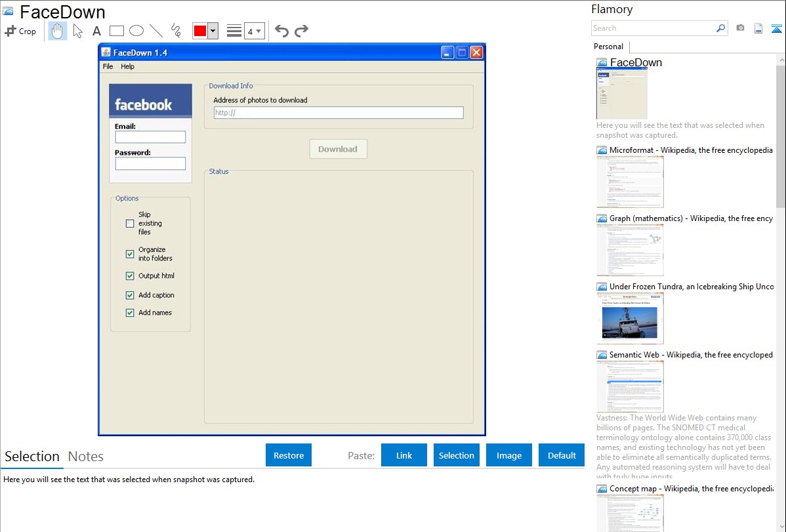786x532 pixels.
Task: Open the Help menu in FaceDown
Action: [x=127, y=66]
